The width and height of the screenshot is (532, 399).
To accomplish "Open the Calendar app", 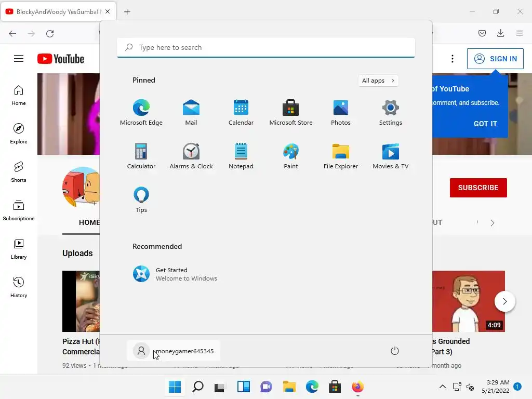I will point(241,113).
